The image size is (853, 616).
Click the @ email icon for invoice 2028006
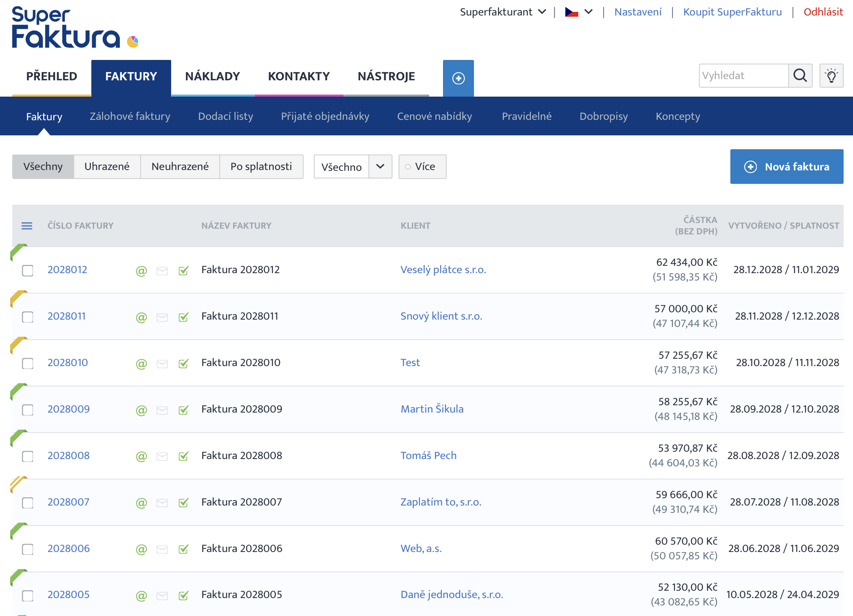pos(141,550)
